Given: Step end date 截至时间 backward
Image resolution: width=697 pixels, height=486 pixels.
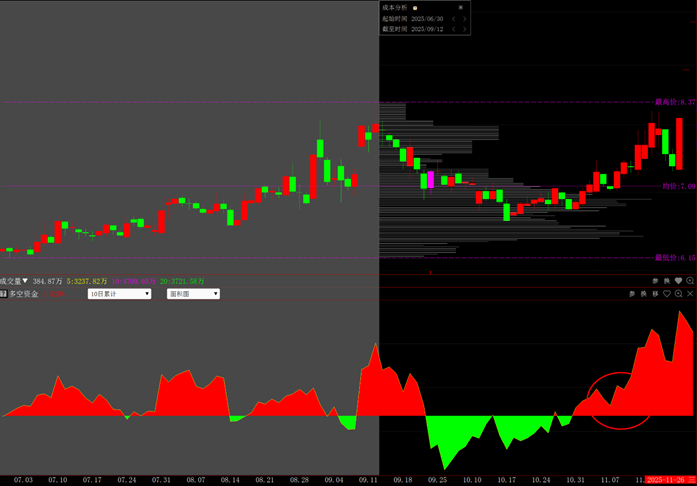Looking at the screenshot, I should pos(453,29).
